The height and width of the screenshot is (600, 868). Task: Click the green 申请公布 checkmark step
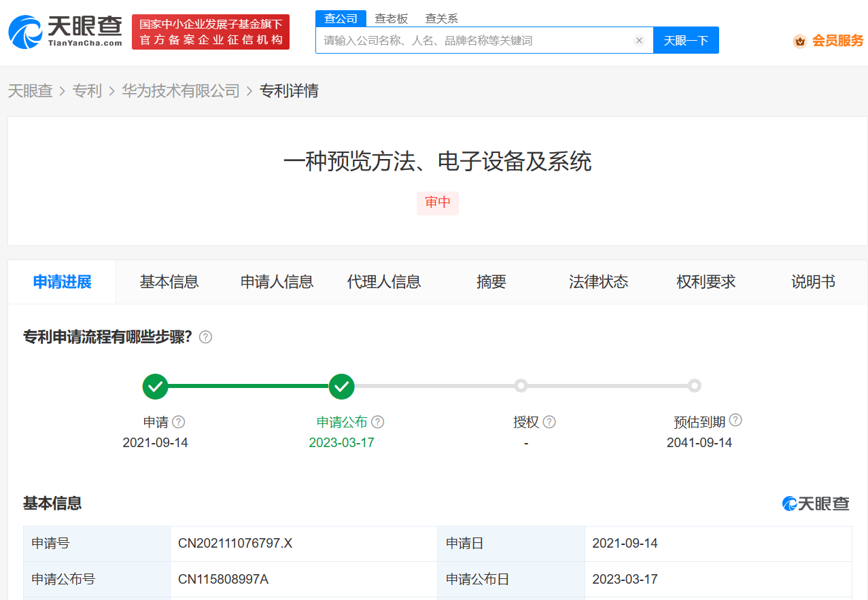(341, 386)
